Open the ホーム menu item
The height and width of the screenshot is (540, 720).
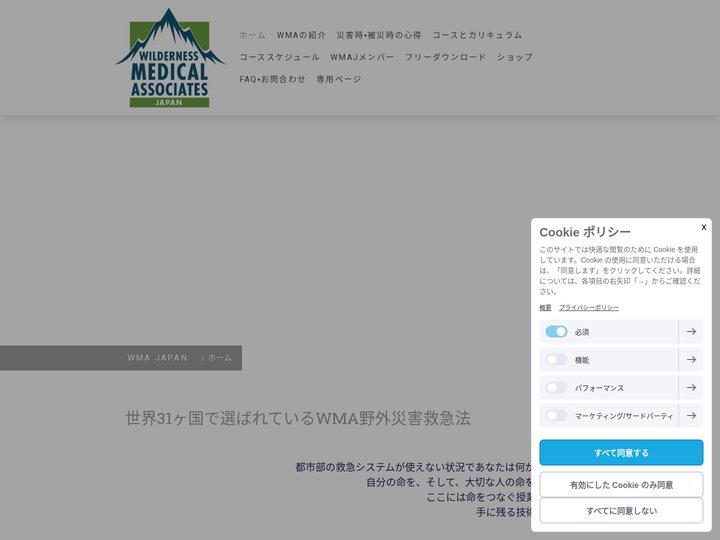(252, 35)
